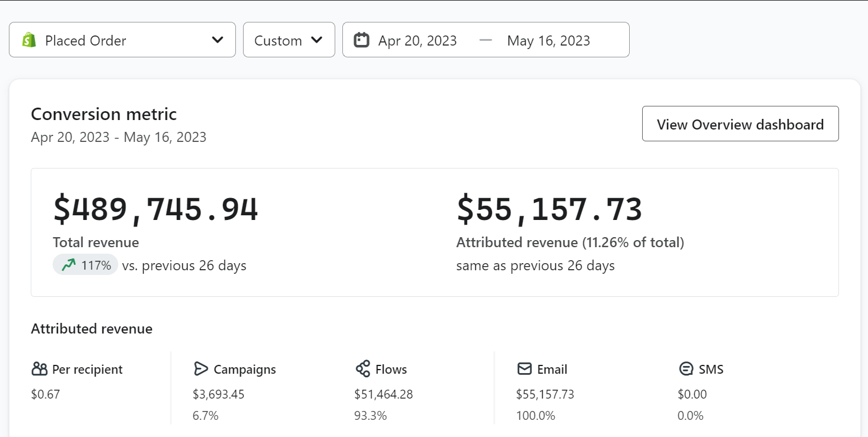The image size is (868, 437).
Task: Click the green upward trend arrow icon
Action: point(69,266)
